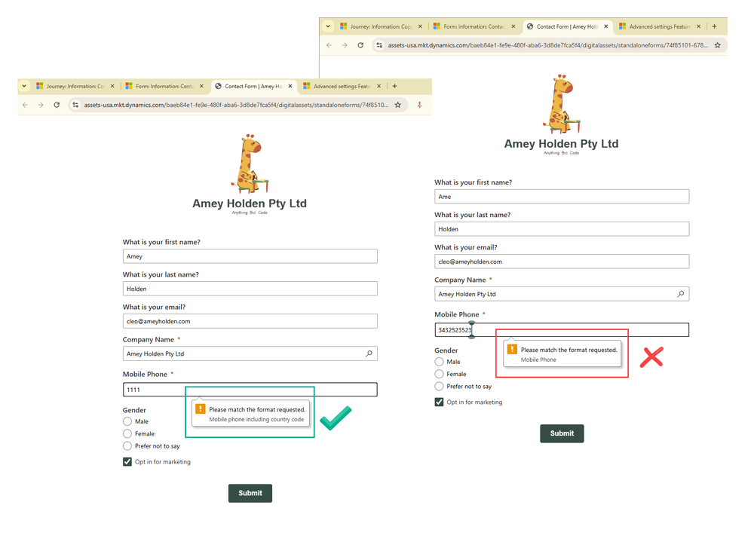
Task: Open tab search chevron in left window
Action: click(x=24, y=86)
